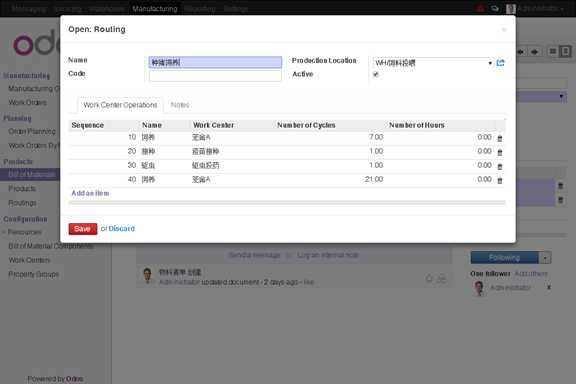576x384 pixels.
Task: Open the Reporting top menu
Action: click(x=199, y=8)
